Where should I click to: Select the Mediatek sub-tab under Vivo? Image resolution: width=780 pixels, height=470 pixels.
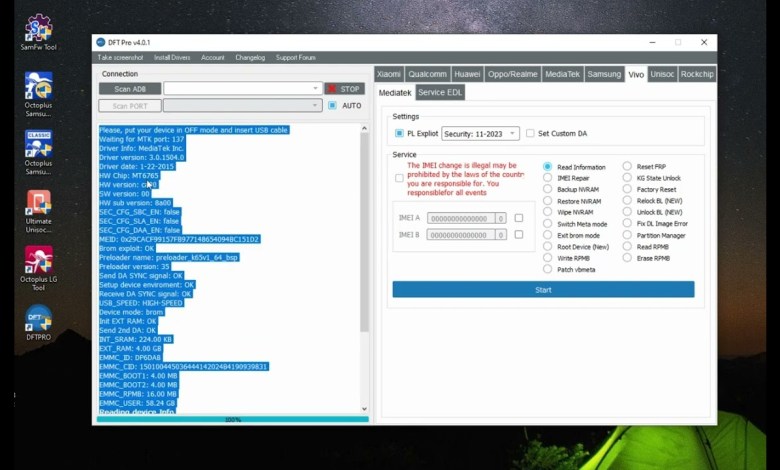[395, 93]
